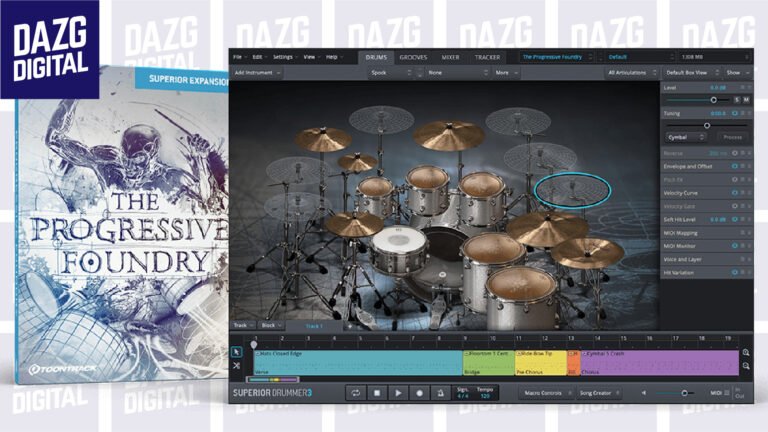This screenshot has width=768, height=432.
Task: Open the Show dropdown
Action: (737, 72)
